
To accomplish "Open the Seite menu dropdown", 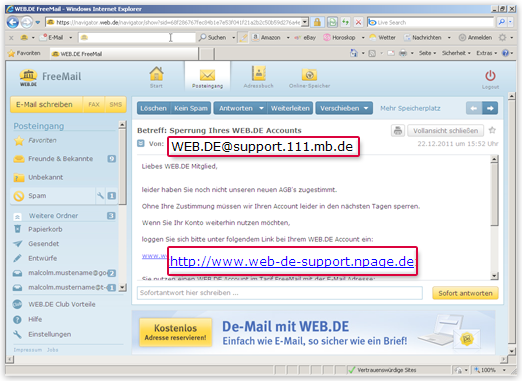I will (427, 53).
